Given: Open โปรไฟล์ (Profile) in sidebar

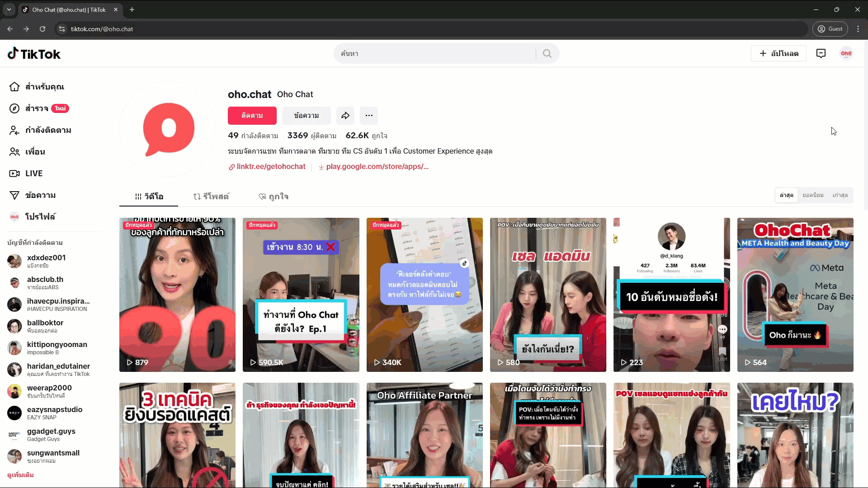Looking at the screenshot, I should click(33, 216).
